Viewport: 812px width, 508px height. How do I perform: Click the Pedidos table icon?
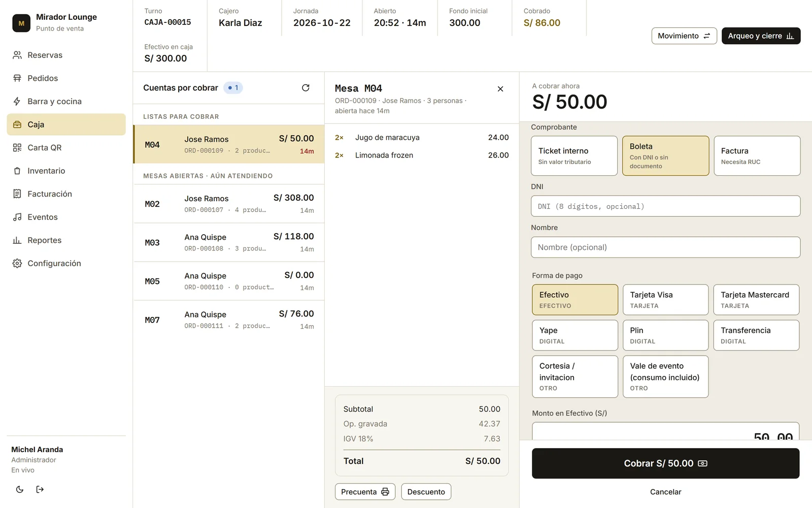(17, 78)
